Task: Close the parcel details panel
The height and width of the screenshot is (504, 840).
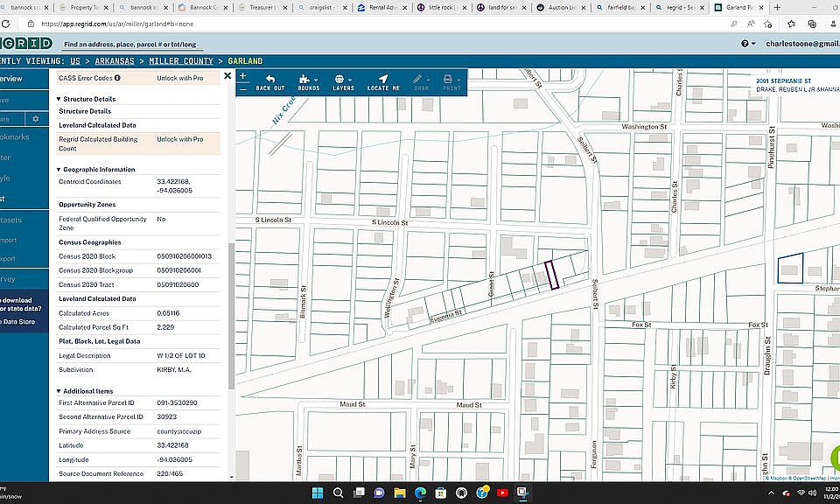Action: coord(227,76)
